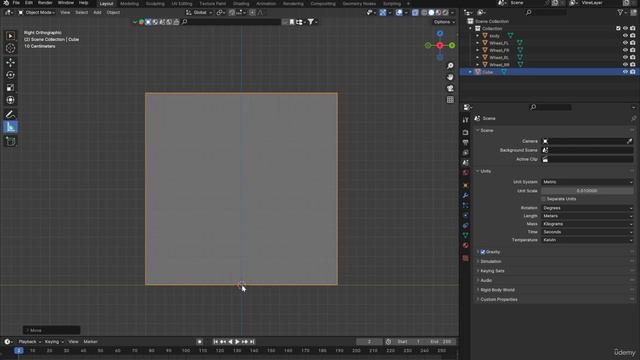Uncheck the Gravity checkbox
This screenshot has width=640, height=360.
[x=483, y=252]
